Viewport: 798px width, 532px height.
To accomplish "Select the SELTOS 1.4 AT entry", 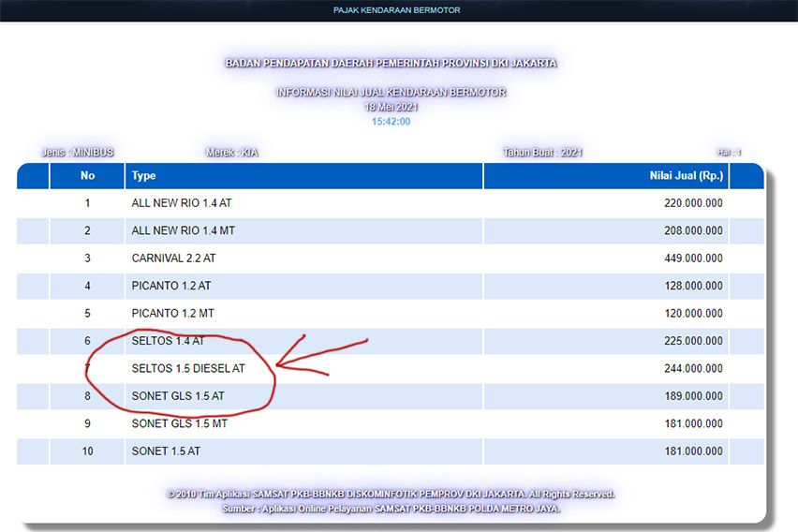I will (x=168, y=341).
